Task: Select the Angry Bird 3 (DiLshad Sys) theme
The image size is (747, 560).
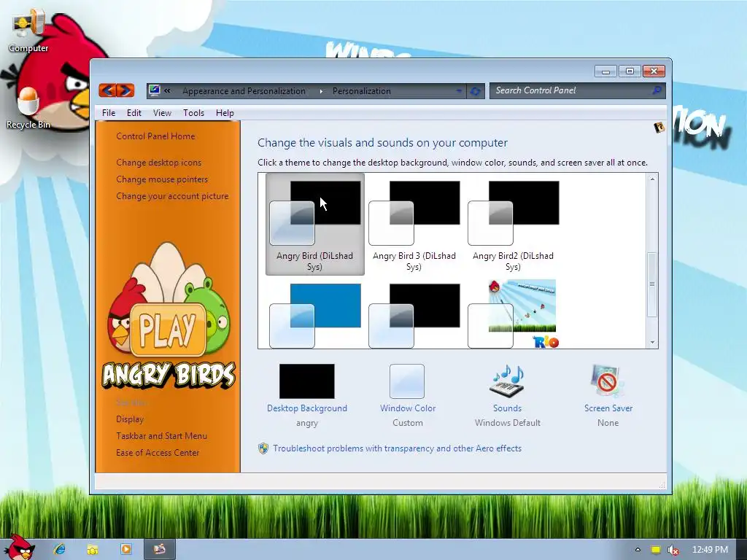Action: pos(414,224)
